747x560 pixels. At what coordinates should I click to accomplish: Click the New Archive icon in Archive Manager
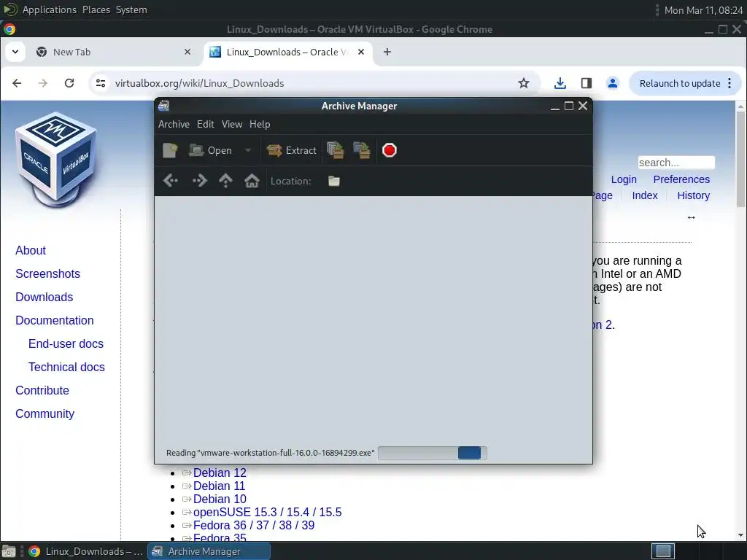tap(170, 150)
